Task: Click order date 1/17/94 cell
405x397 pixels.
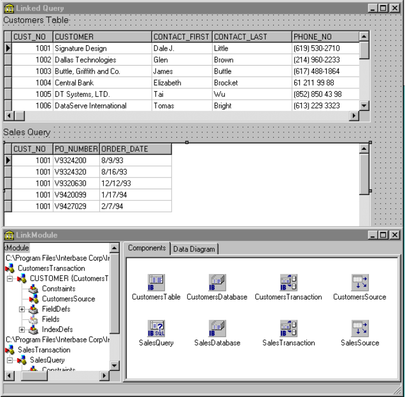Action: click(136, 195)
